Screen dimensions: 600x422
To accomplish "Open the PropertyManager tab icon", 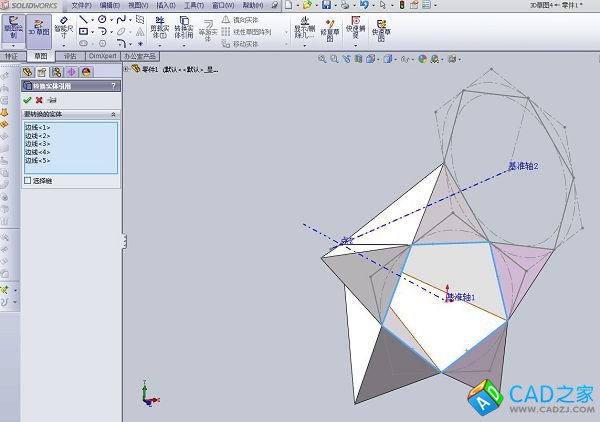I will tap(42, 71).
